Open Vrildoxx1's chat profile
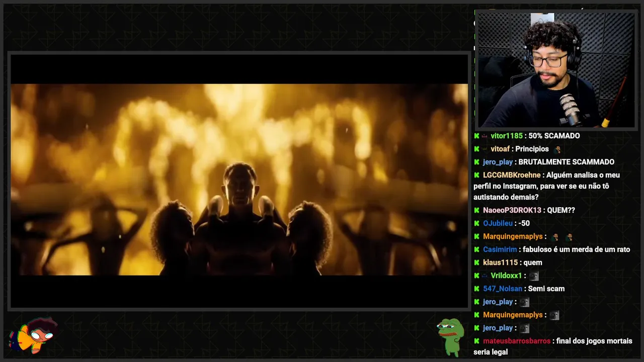Image resolution: width=644 pixels, height=362 pixels. click(506, 276)
